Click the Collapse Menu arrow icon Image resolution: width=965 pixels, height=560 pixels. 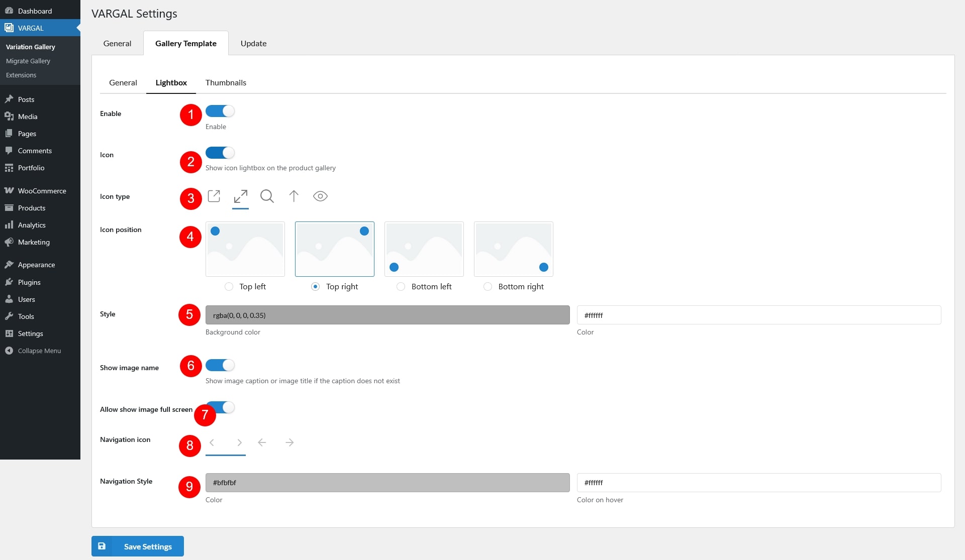click(x=9, y=351)
